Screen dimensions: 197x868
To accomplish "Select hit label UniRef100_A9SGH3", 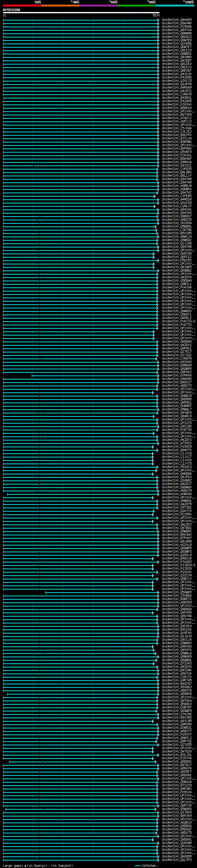I will pos(177,362).
